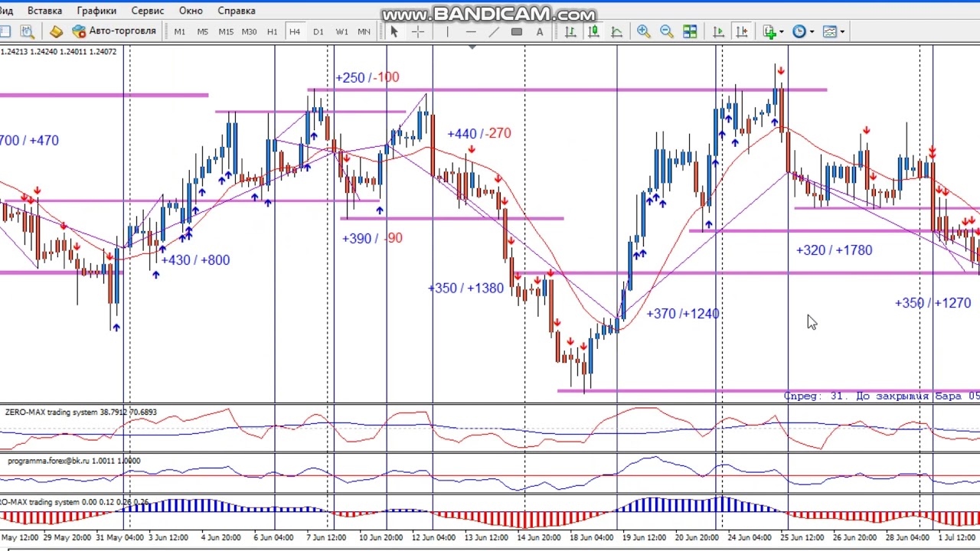Select the crosshair tool
Screen dimensions: 980x551
417,31
